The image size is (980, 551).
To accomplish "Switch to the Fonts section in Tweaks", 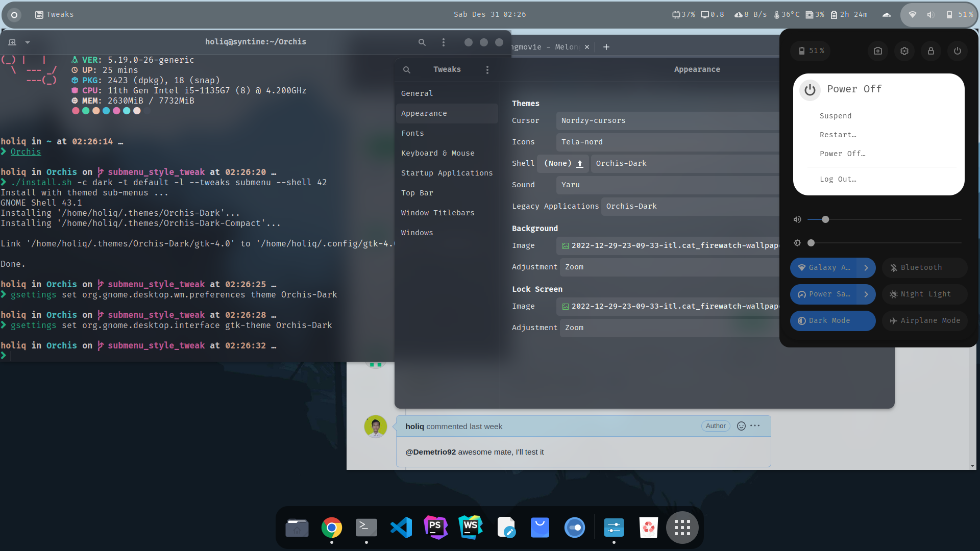I will [x=412, y=133].
